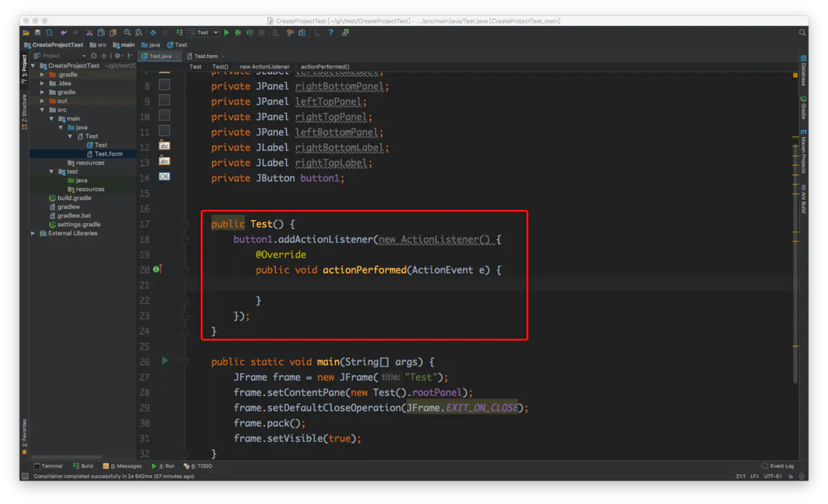Click the scroll-from-source target icon
The width and height of the screenshot is (828, 504).
pyautogui.click(x=95, y=56)
